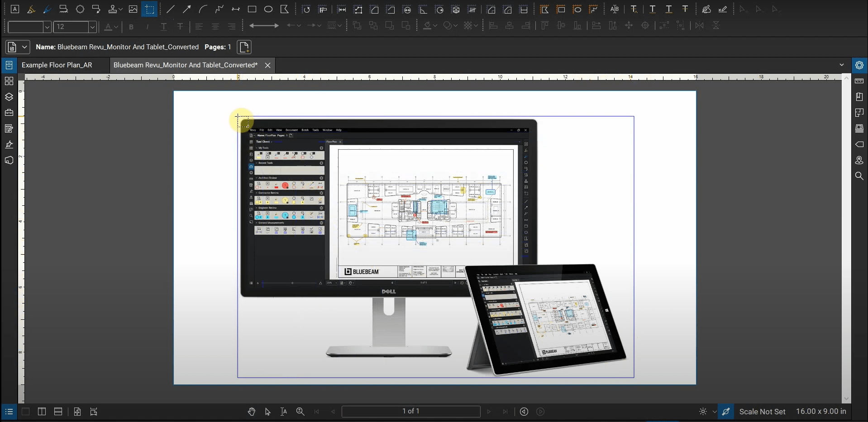Select the Cloud markup tool
This screenshot has width=868, height=422.
(x=80, y=9)
